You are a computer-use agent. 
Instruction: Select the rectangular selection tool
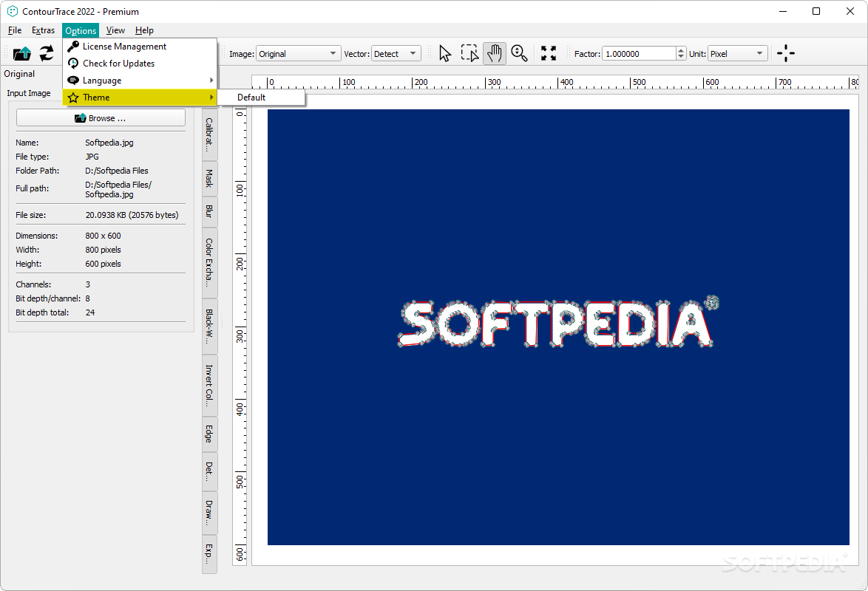point(469,54)
